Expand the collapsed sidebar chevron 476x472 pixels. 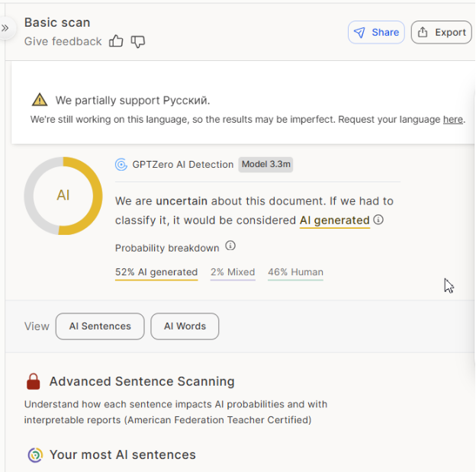(5, 28)
